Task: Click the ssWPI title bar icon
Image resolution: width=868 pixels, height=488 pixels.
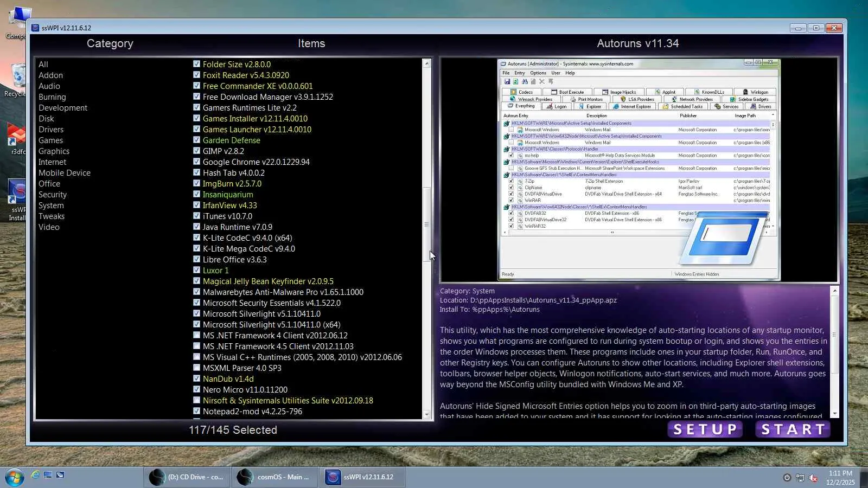Action: (35, 28)
